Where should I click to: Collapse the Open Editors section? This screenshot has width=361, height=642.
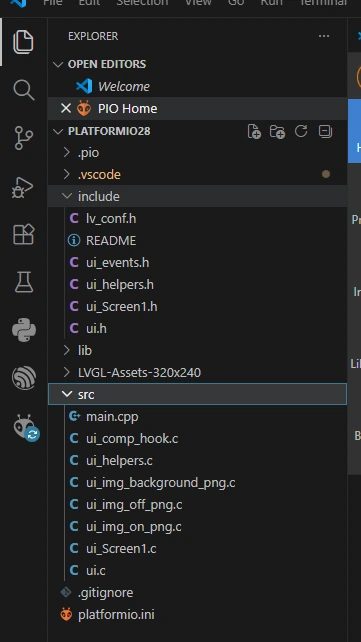(x=58, y=64)
